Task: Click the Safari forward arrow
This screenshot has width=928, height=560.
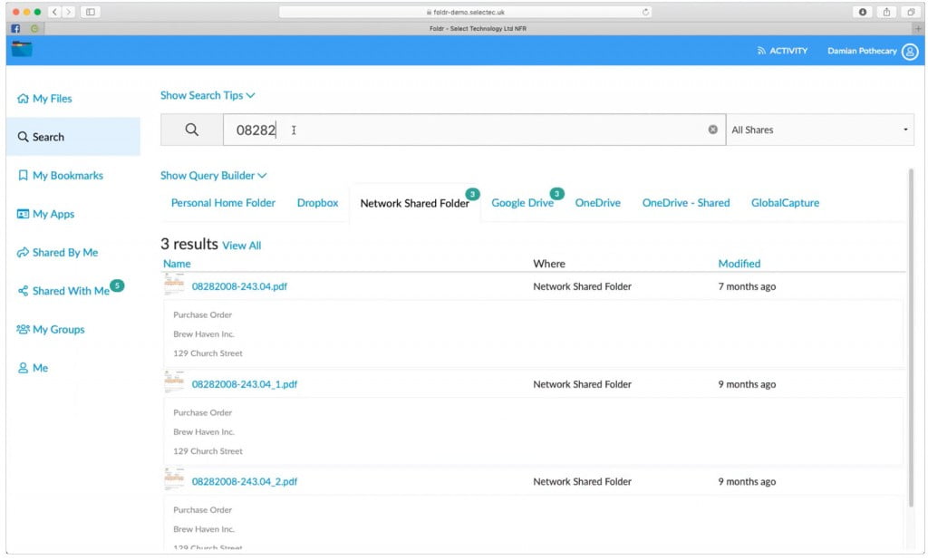Action: [x=69, y=12]
